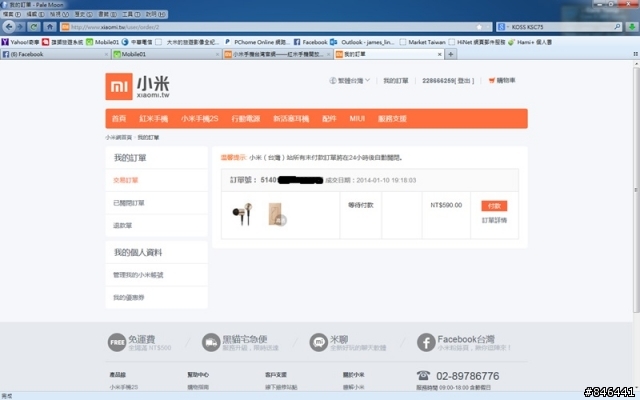Bookmark this page with the star icon
The image size is (640, 400).
point(479,27)
